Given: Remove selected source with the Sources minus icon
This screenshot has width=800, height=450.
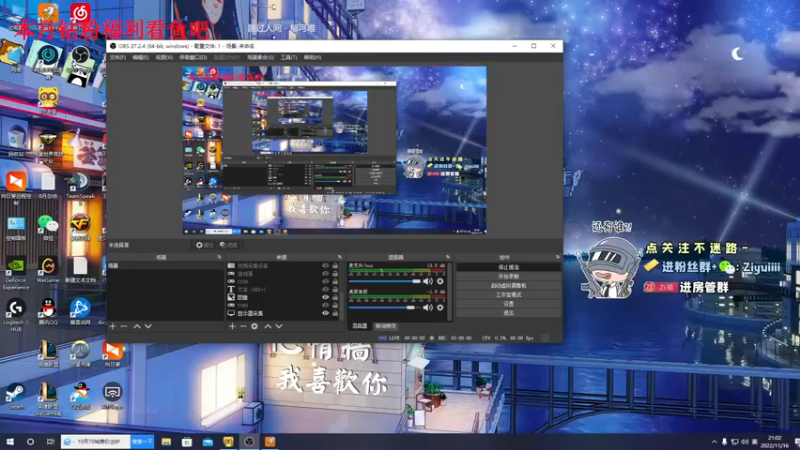Looking at the screenshot, I should point(243,326).
